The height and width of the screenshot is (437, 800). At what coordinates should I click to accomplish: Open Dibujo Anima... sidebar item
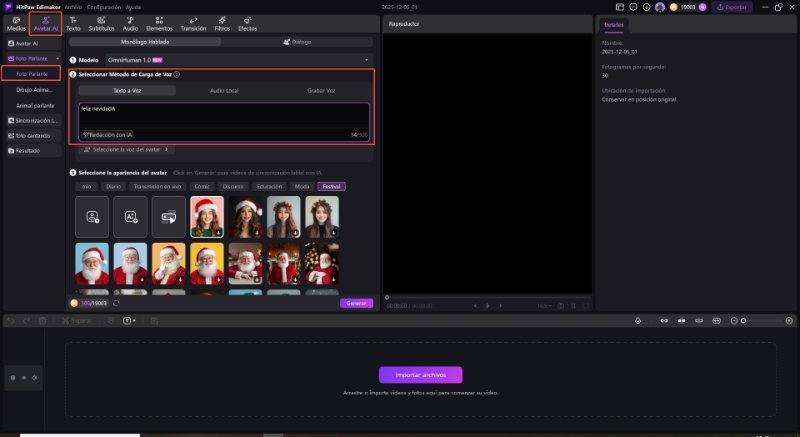pyautogui.click(x=34, y=90)
